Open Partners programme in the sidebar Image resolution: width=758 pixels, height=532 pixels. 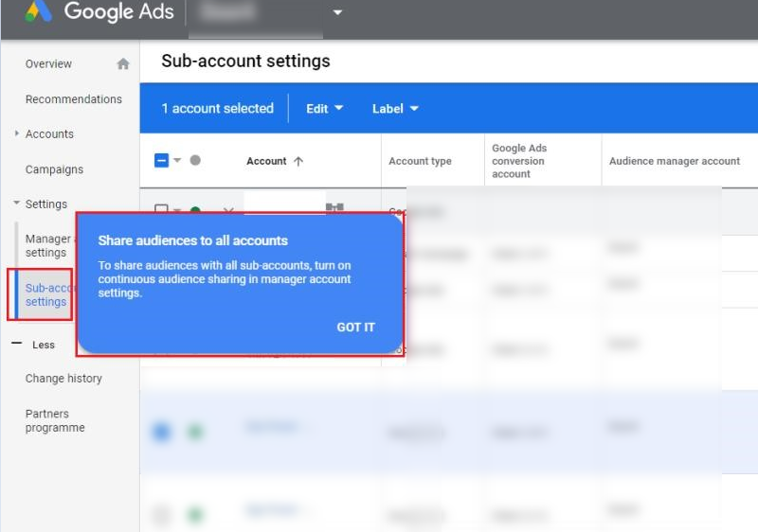(55, 420)
